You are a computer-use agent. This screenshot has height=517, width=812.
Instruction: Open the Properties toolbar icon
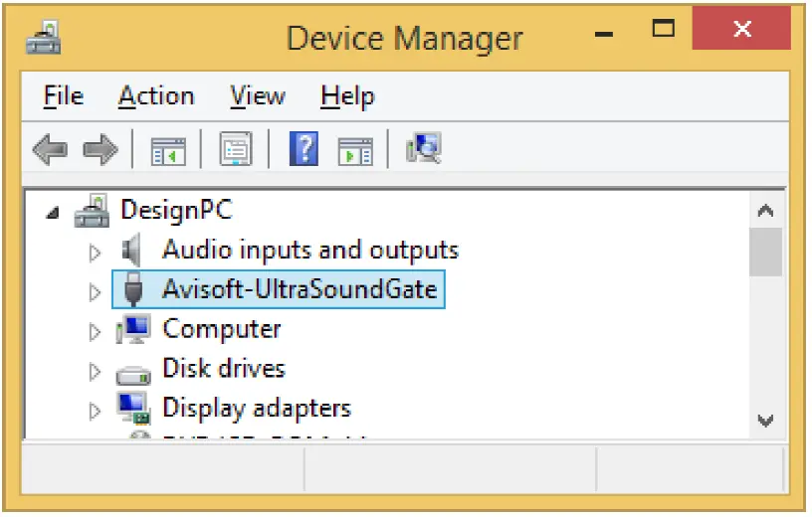point(236,151)
